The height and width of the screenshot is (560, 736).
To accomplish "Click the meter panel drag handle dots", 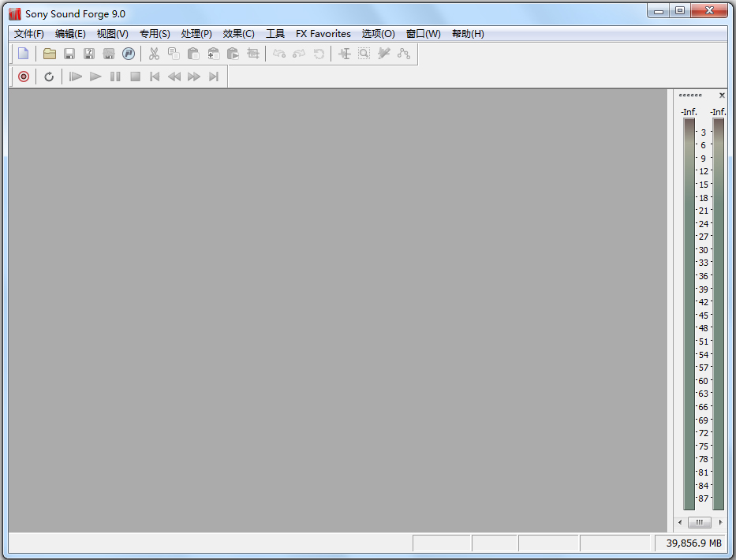I will [690, 95].
